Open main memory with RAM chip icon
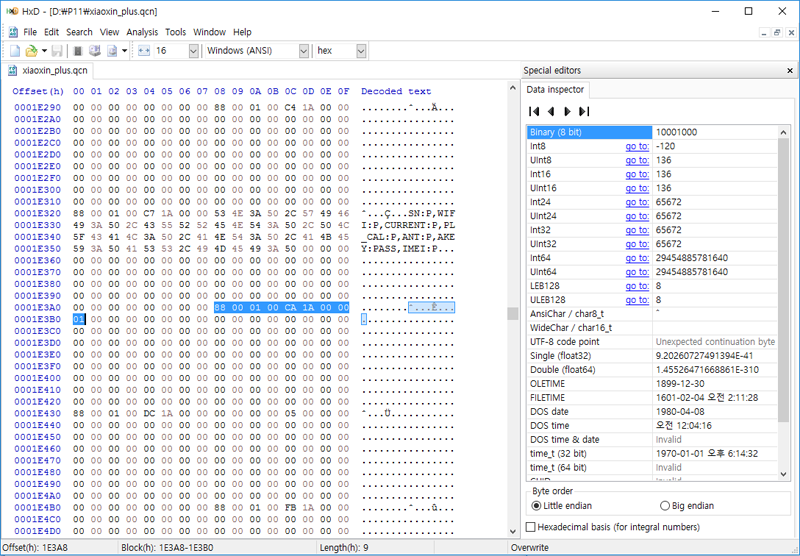Screen dimensions: 800x556 point(78,50)
